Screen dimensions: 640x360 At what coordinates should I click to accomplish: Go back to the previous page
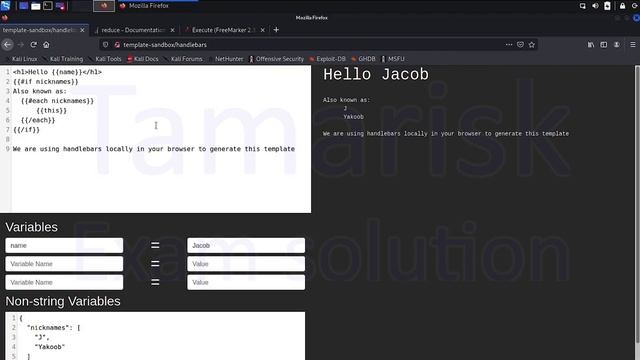tap(8, 45)
